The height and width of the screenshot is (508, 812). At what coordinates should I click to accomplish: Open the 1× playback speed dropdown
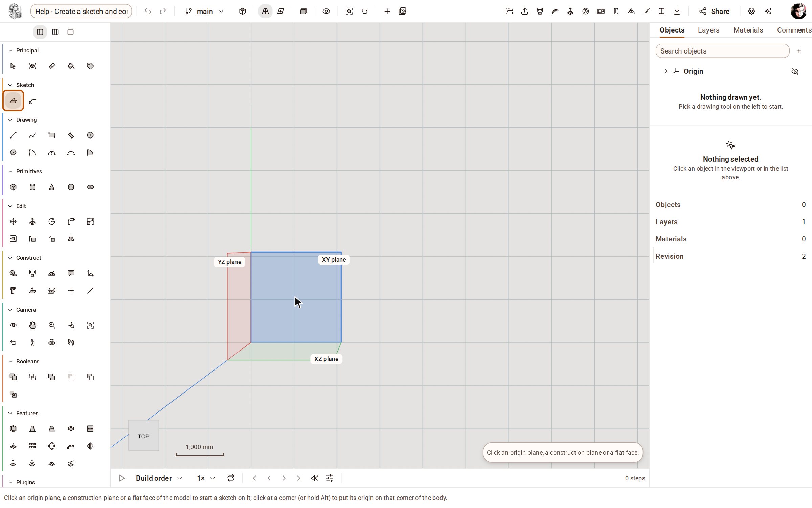[x=206, y=478]
